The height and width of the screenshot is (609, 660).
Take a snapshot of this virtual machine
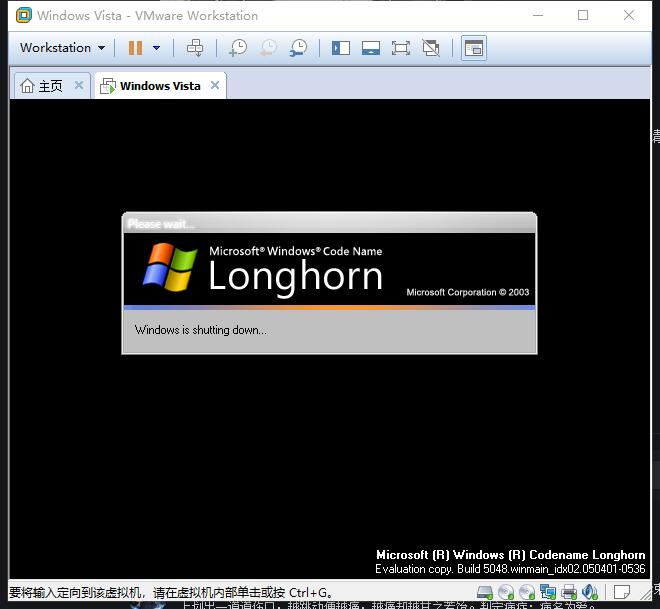tap(238, 48)
